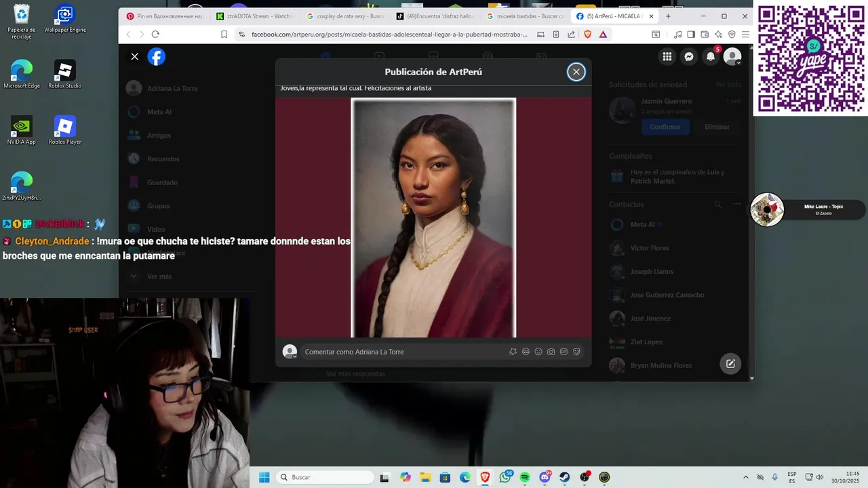Open Meta AI in left sidebar
Image resolution: width=868 pixels, height=488 pixels.
tap(159, 112)
